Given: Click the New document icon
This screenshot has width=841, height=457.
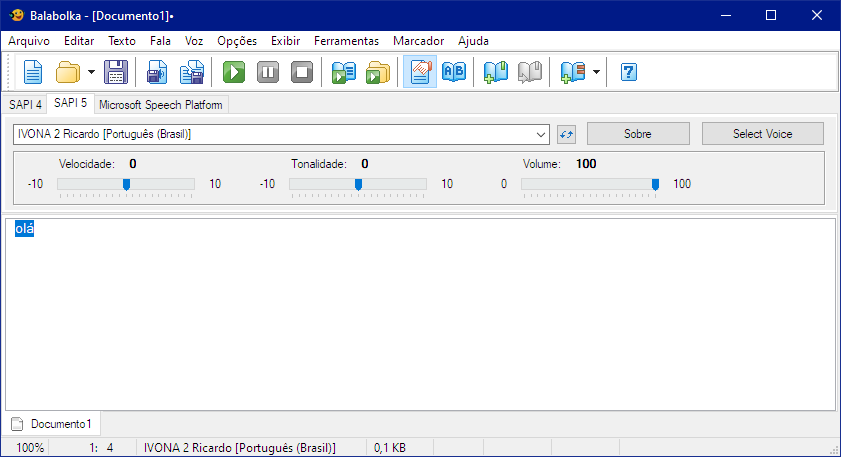Looking at the screenshot, I should click(x=33, y=72).
